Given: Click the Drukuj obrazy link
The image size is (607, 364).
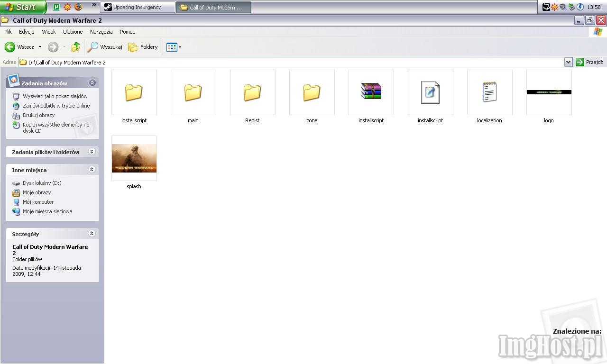Looking at the screenshot, I should [x=38, y=115].
